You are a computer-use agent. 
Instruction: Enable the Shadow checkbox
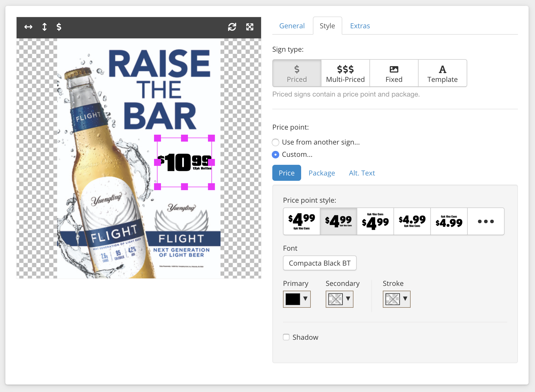pos(286,337)
